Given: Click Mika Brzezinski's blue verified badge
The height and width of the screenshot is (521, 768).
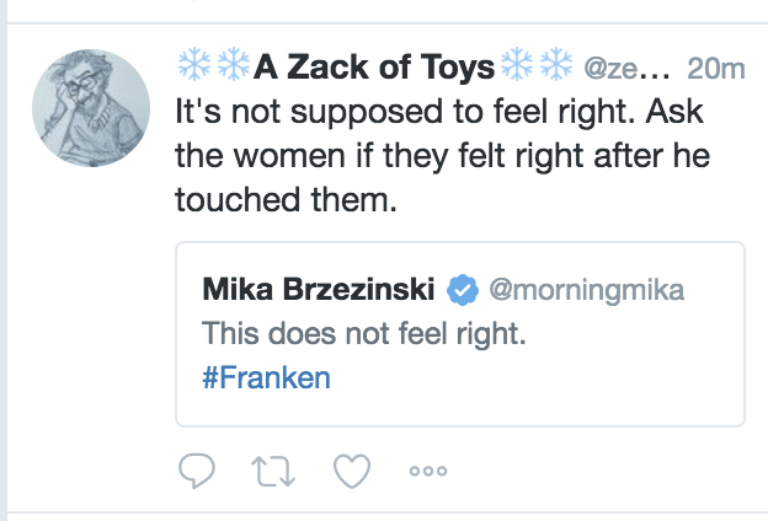Looking at the screenshot, I should click(x=460, y=291).
